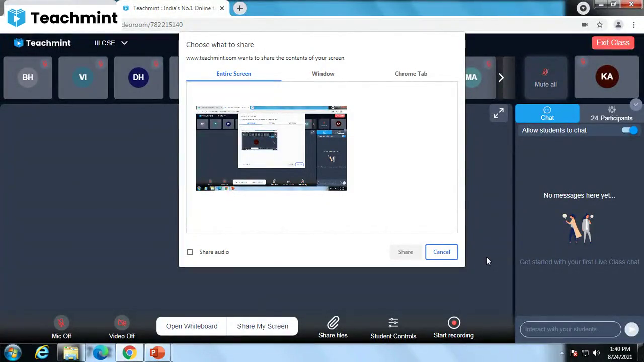The width and height of the screenshot is (644, 362).
Task: Close the Teachmint browser tab
Action: click(x=222, y=8)
